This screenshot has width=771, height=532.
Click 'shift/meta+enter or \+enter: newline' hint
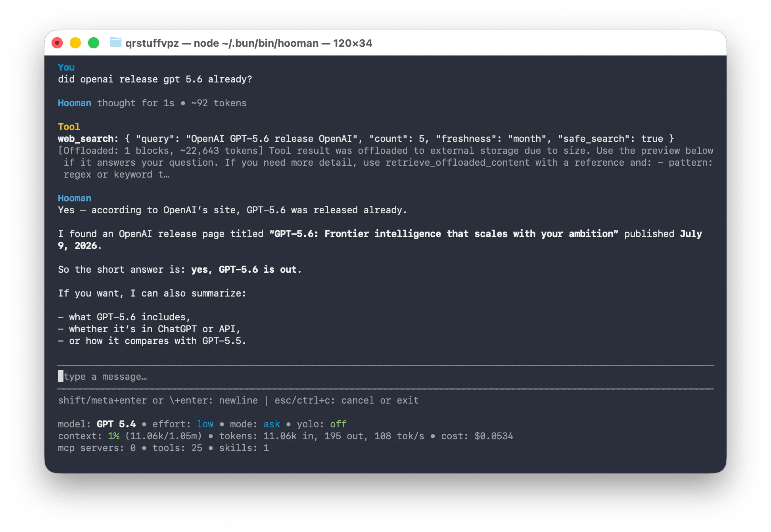158,400
